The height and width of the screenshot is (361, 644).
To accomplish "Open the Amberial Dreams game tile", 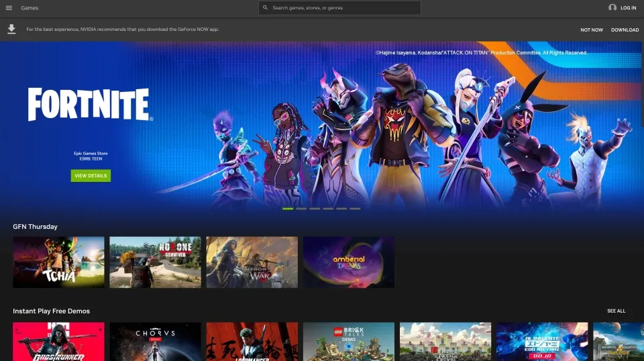I will 349,262.
